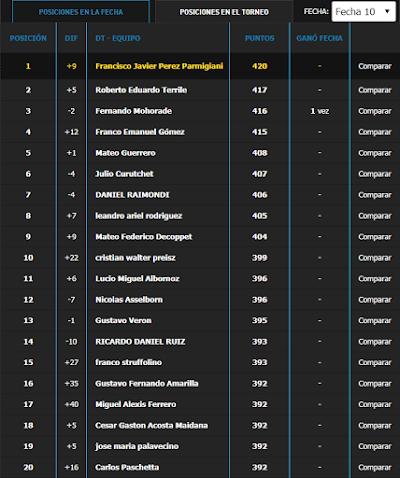
Task: Click Comparar for Julio Curutchet
Action: pyautogui.click(x=375, y=174)
